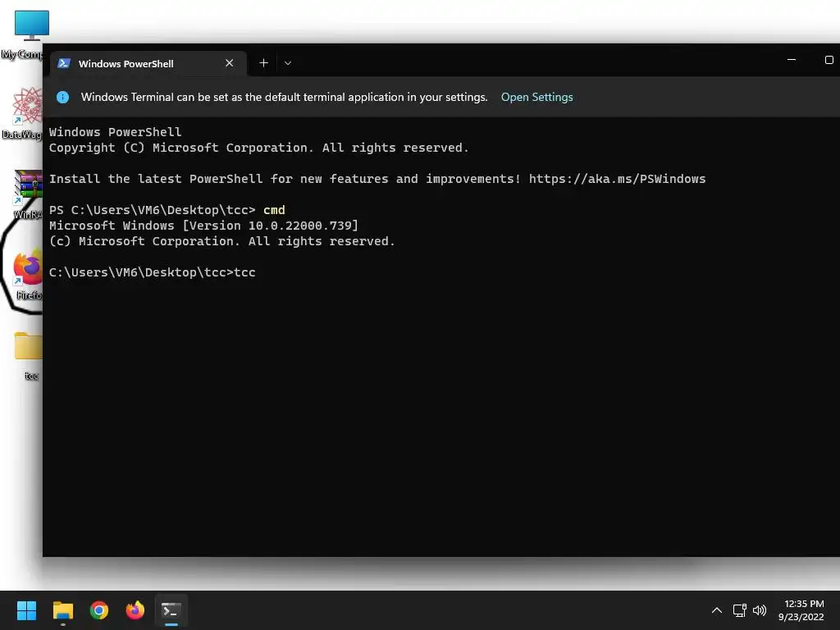This screenshot has width=840, height=630.
Task: Select the Windows PowerShell tab
Action: 148,63
